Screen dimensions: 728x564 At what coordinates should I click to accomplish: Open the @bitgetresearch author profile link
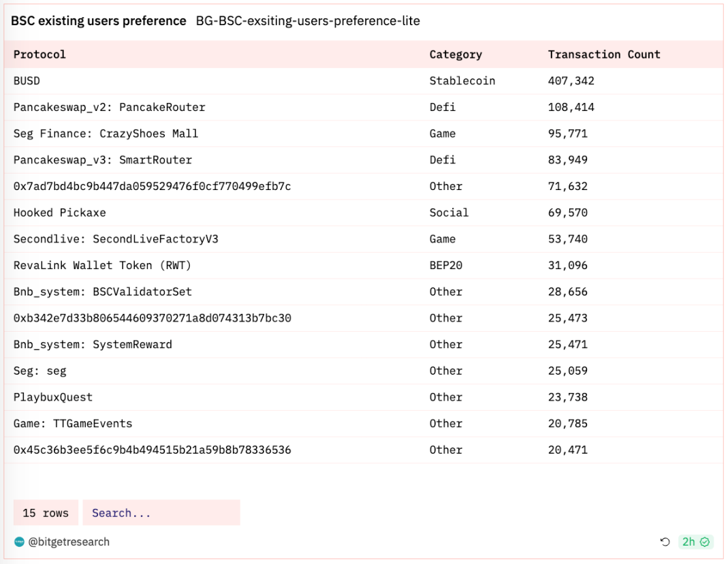click(x=68, y=542)
